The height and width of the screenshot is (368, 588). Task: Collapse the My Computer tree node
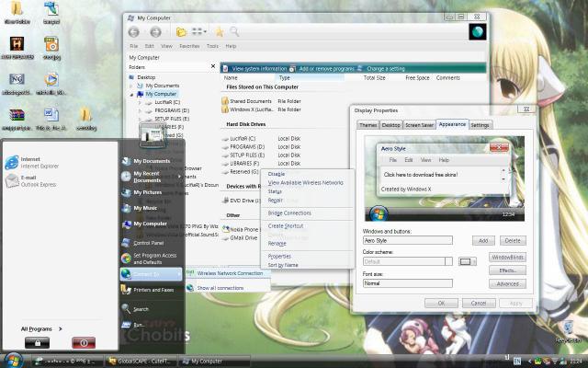coord(131,94)
